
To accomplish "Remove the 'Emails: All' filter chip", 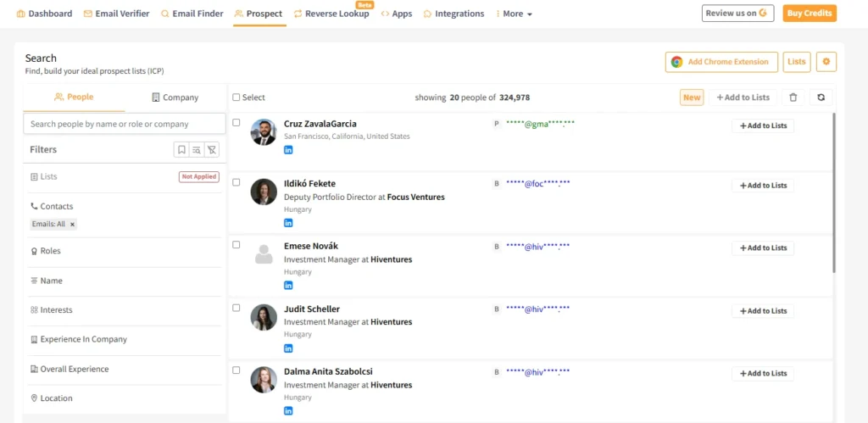I will click(x=72, y=225).
